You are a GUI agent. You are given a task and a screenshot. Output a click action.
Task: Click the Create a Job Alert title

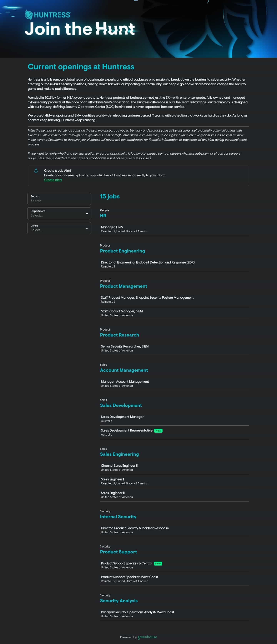point(58,171)
